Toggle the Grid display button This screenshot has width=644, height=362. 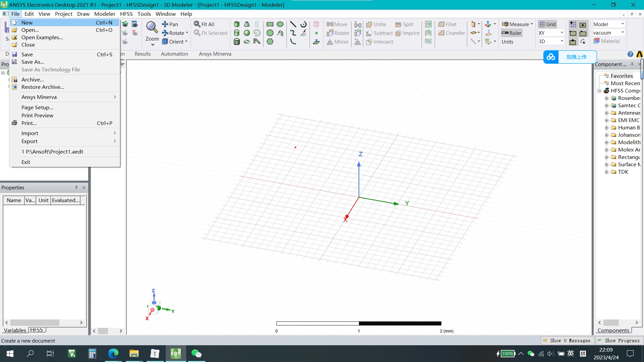(x=547, y=24)
